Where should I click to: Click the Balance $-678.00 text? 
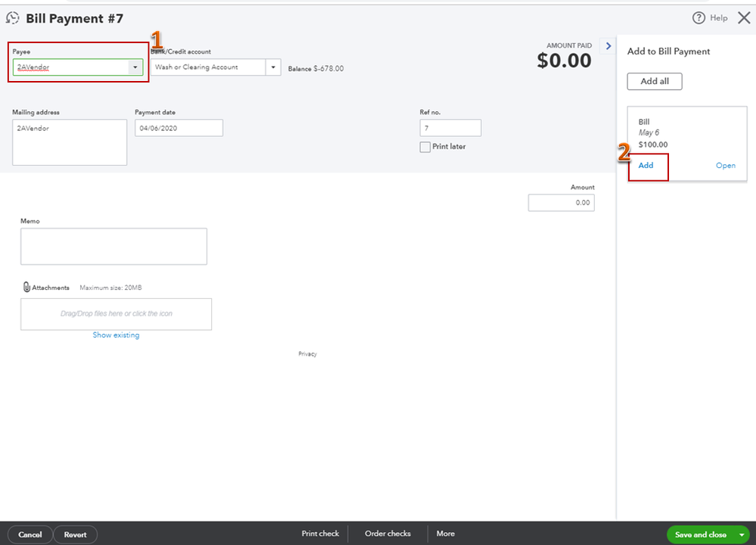click(316, 68)
